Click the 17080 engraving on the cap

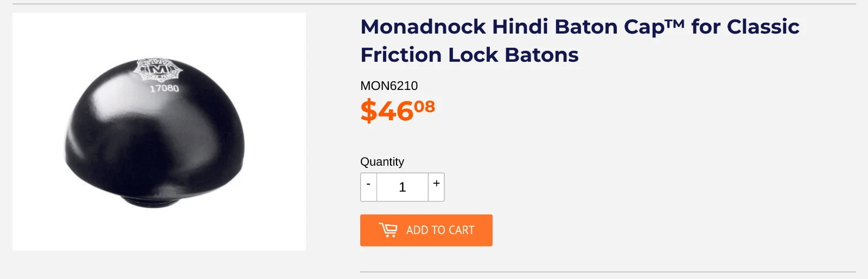click(x=164, y=88)
